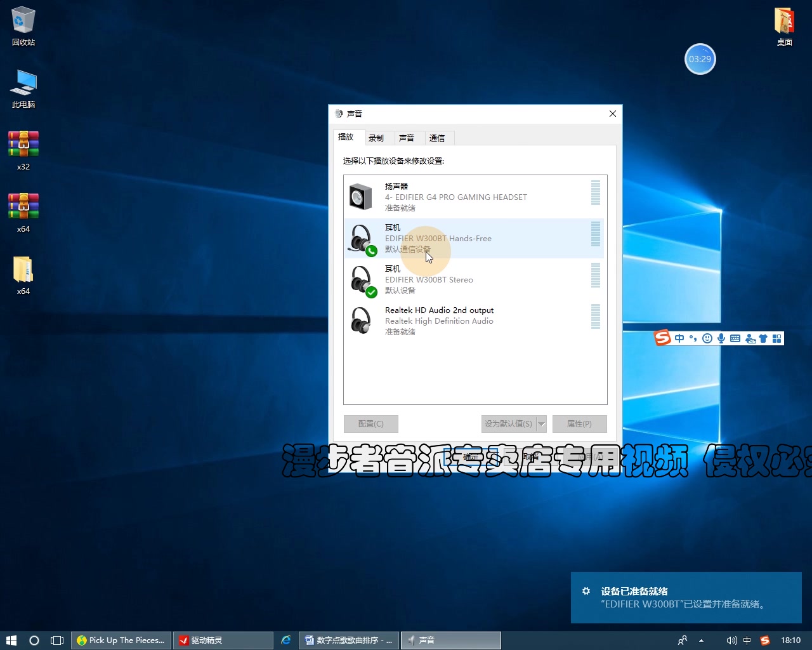Click the Sogou S logo on IME bar
Viewport: 812px width, 650px height.
[662, 338]
